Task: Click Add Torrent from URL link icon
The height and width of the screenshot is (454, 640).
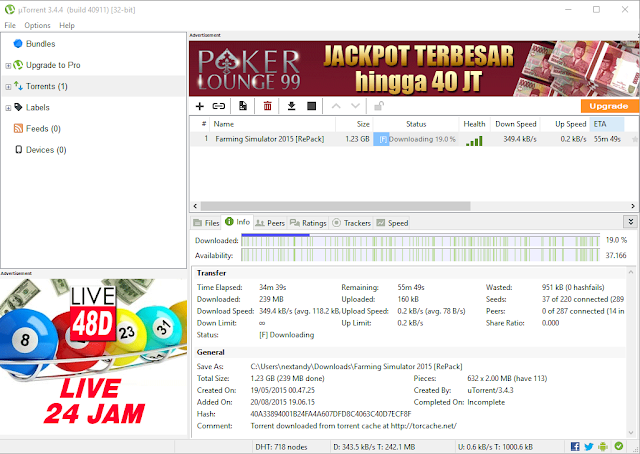Action: click(219, 106)
